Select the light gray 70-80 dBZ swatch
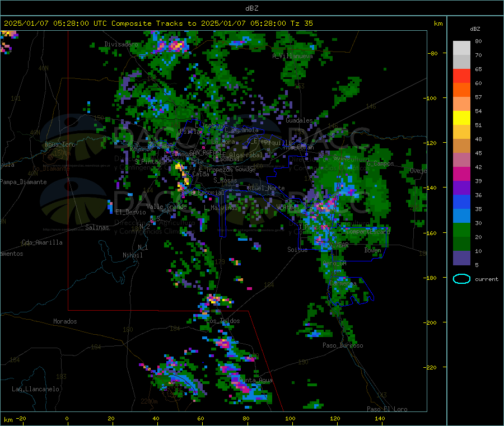504x426 pixels. tap(461, 48)
